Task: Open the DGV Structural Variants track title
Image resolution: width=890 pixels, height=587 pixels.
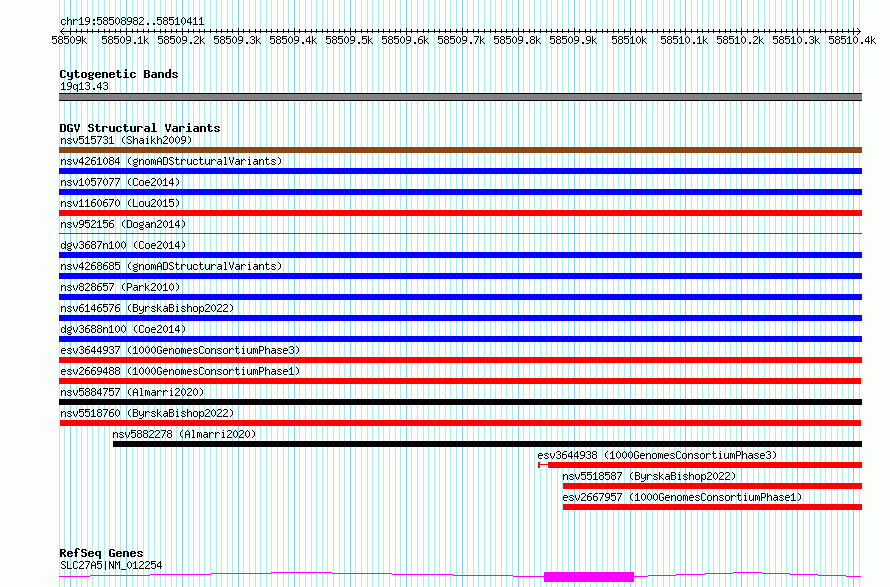Action: (140, 128)
